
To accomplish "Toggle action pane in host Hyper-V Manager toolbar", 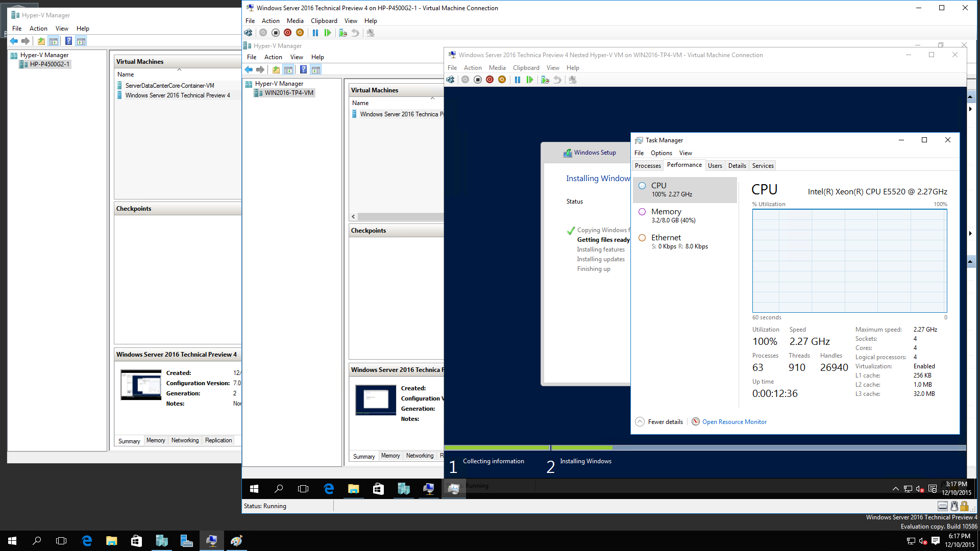I will coord(81,41).
